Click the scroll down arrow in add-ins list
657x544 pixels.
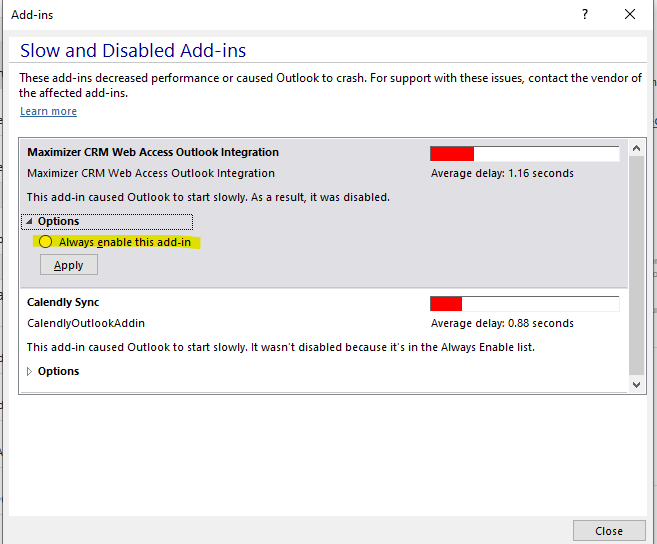(636, 384)
